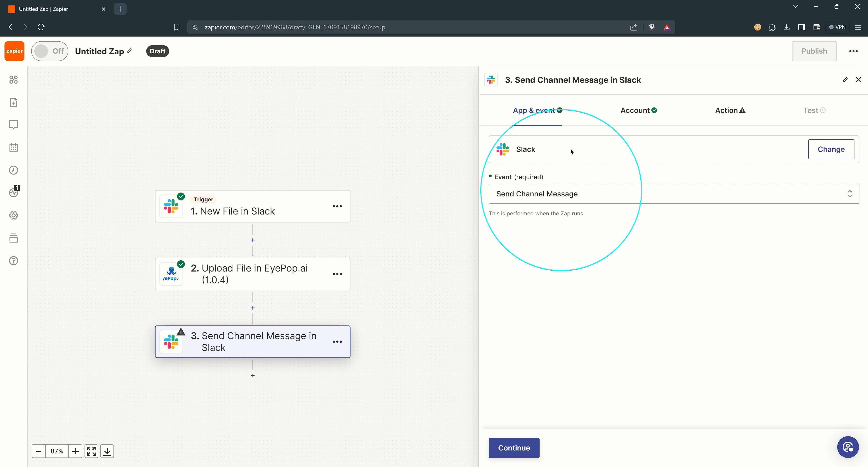Open the Tables calendar icon in sidebar
868x467 pixels.
tap(14, 147)
